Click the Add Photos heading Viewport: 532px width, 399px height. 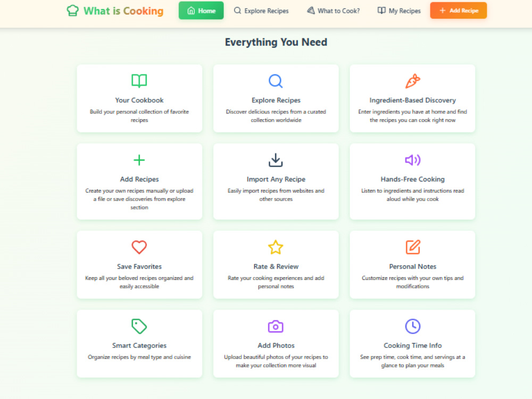[276, 345]
